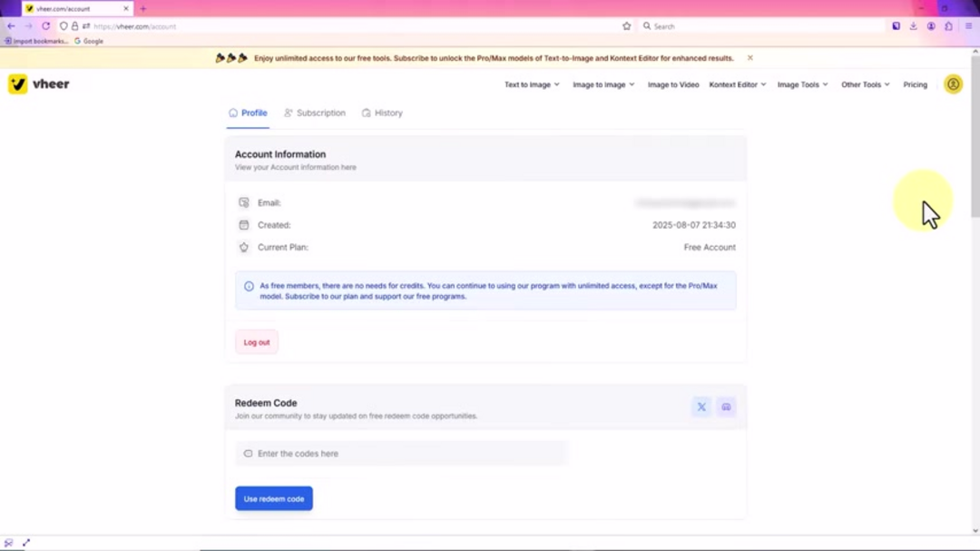Expand the Kontext Editor dropdown
Viewport: 980px width, 551px height.
point(737,84)
